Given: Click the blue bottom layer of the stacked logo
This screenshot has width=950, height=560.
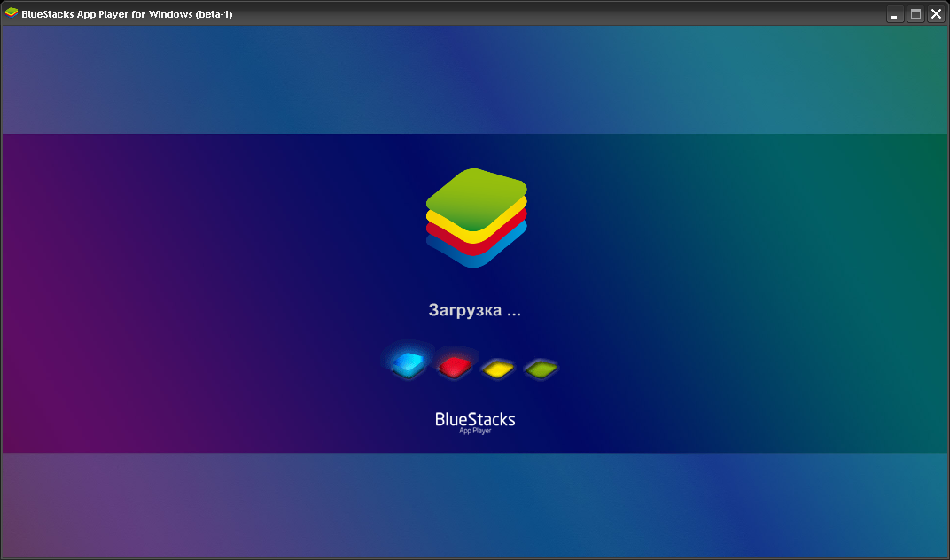Looking at the screenshot, I should pyautogui.click(x=476, y=258).
